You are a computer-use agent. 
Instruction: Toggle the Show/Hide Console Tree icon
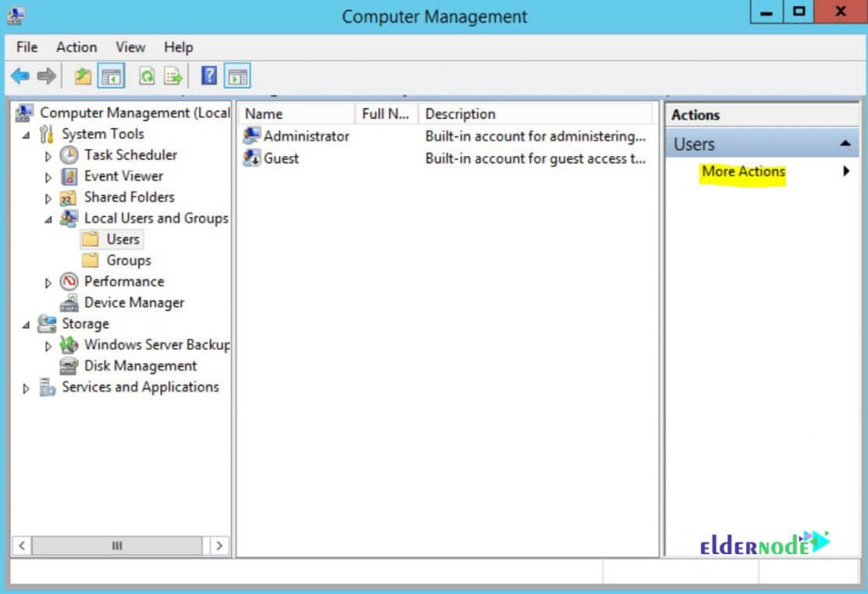(x=110, y=75)
